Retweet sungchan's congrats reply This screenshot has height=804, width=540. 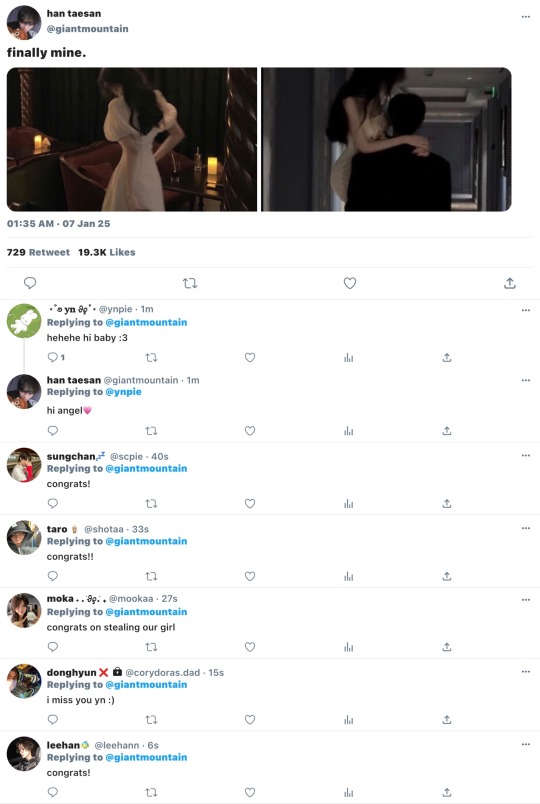(x=151, y=504)
